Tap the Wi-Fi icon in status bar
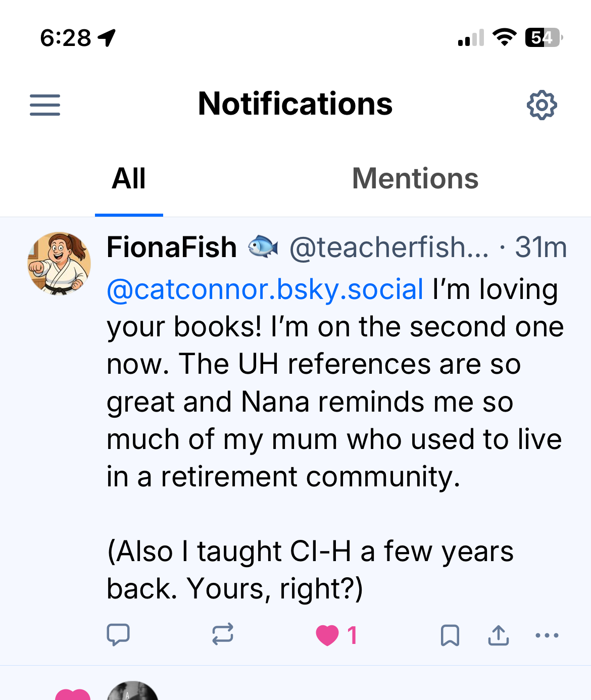 [x=504, y=37]
